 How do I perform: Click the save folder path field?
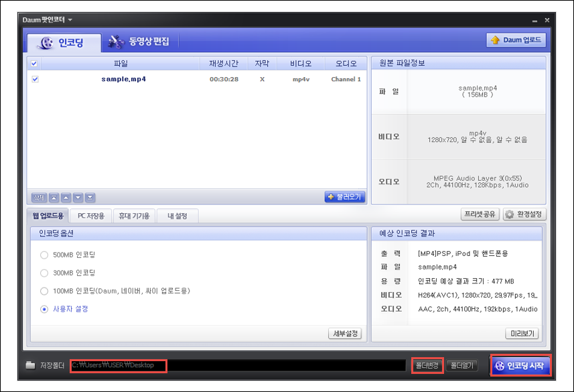click(x=238, y=366)
